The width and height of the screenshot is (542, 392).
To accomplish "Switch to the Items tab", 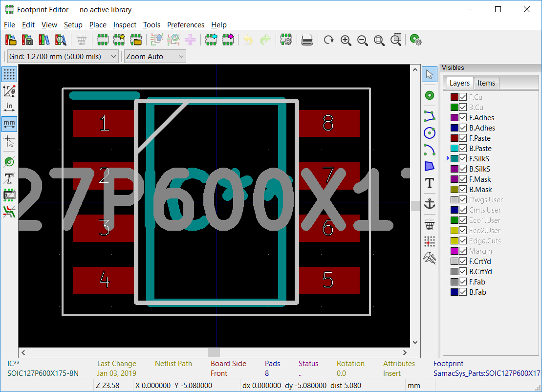I will [x=486, y=83].
